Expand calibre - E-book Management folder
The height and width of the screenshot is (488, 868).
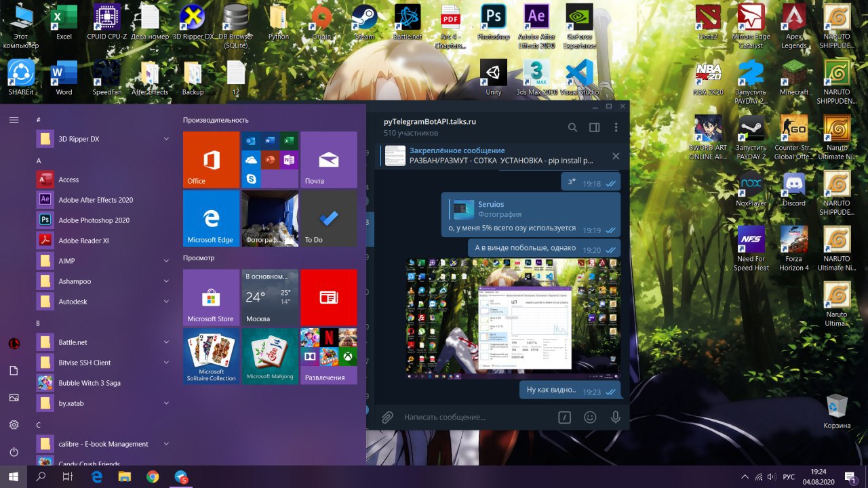point(103,444)
